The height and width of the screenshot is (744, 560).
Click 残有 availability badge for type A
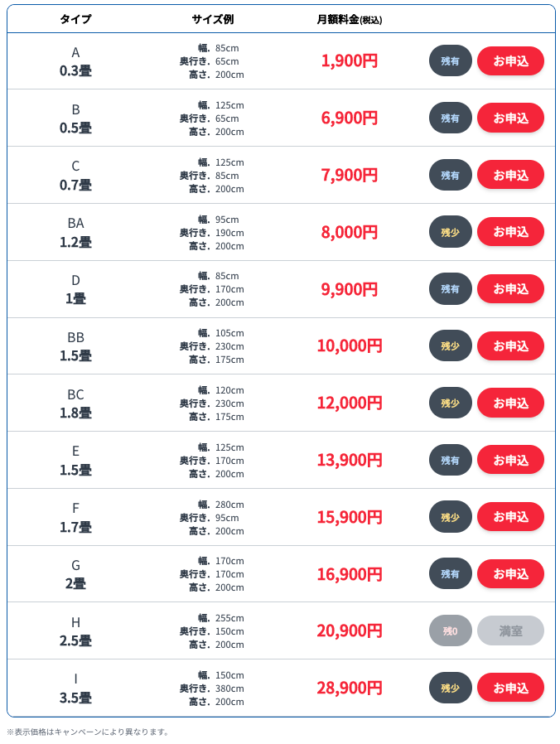[450, 61]
